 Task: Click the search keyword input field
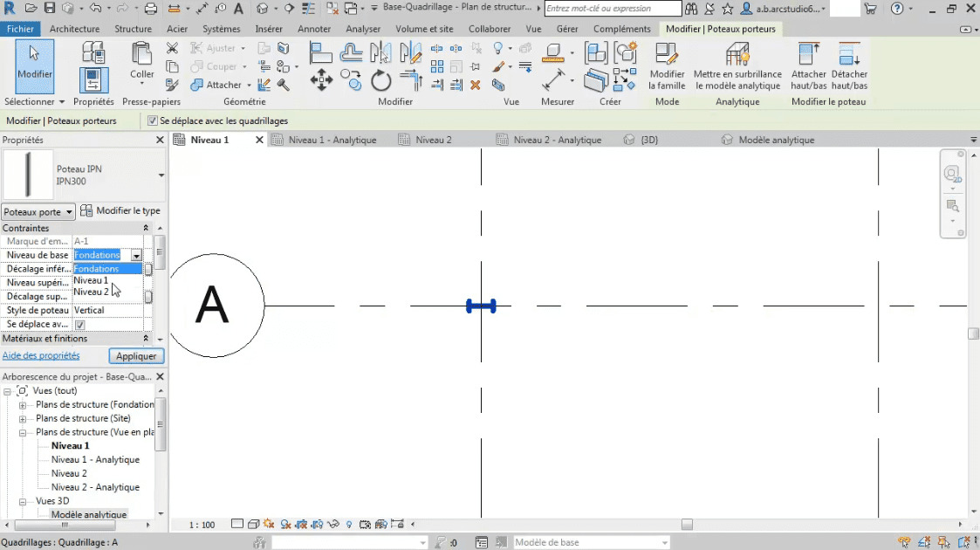(611, 9)
